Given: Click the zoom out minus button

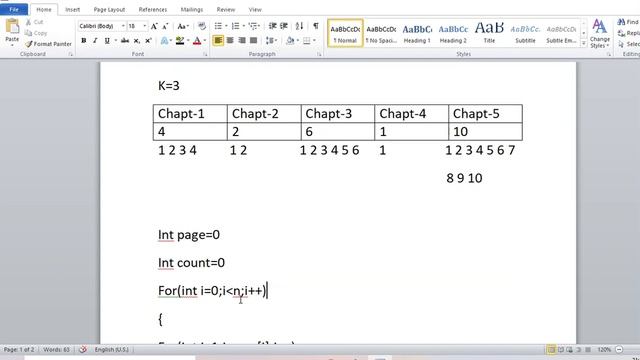Looking at the screenshot, I should coord(619,350).
